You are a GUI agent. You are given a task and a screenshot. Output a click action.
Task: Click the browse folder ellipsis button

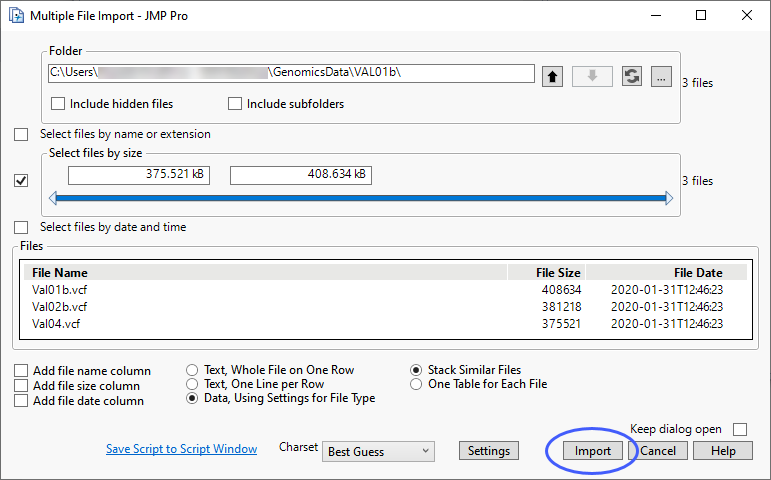pos(659,77)
